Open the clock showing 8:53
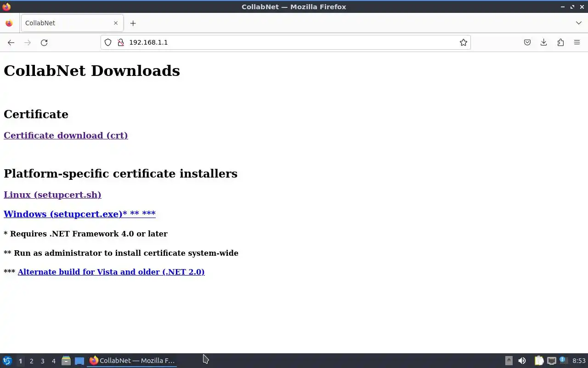The image size is (588, 368). tap(579, 361)
